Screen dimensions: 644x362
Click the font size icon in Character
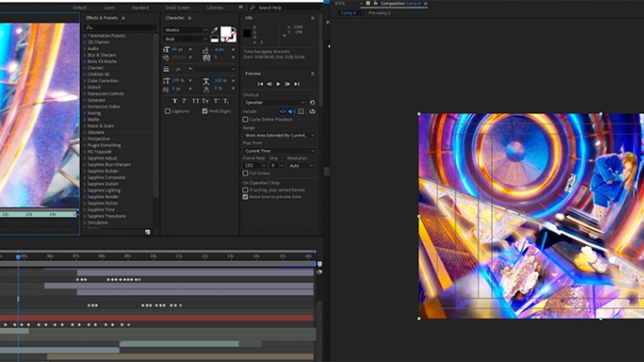point(166,49)
